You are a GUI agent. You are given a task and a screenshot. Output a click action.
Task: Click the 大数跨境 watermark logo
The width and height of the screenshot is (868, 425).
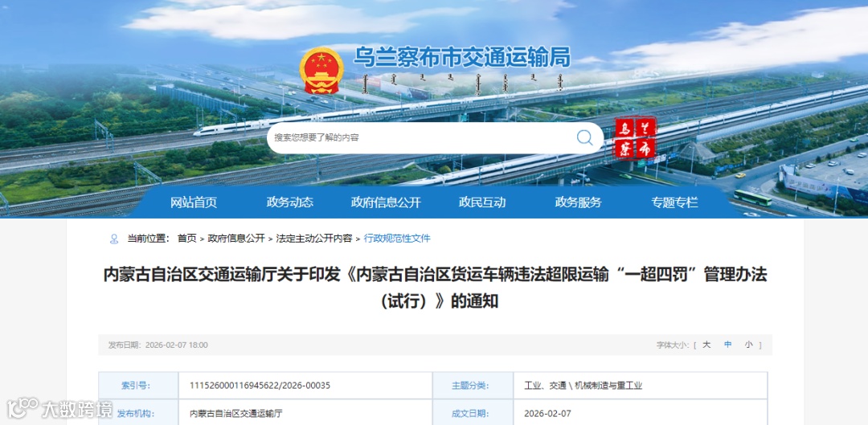tap(59, 408)
